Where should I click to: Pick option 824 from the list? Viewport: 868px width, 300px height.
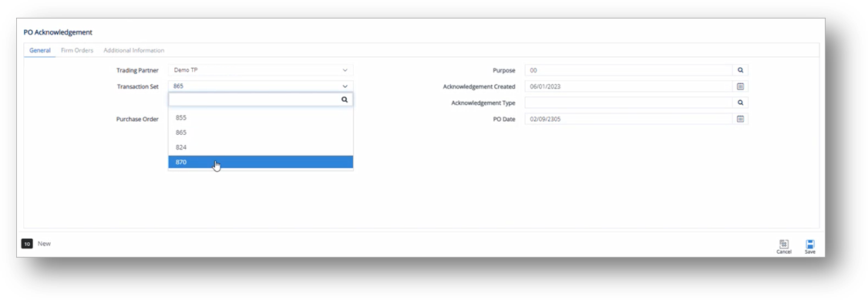pyautogui.click(x=261, y=147)
